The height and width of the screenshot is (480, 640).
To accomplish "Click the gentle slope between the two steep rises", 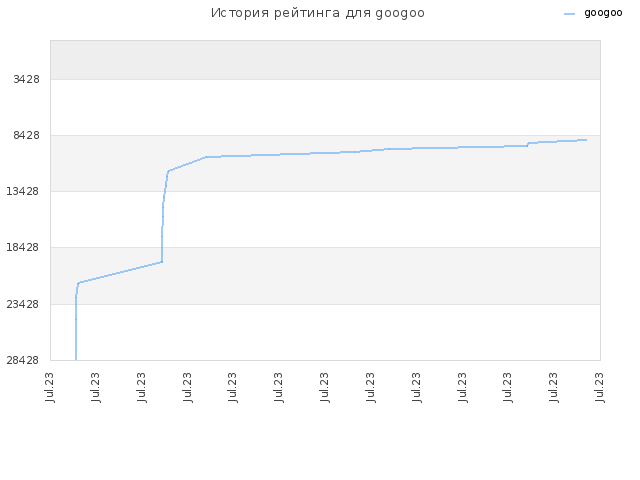I will 120,272.
